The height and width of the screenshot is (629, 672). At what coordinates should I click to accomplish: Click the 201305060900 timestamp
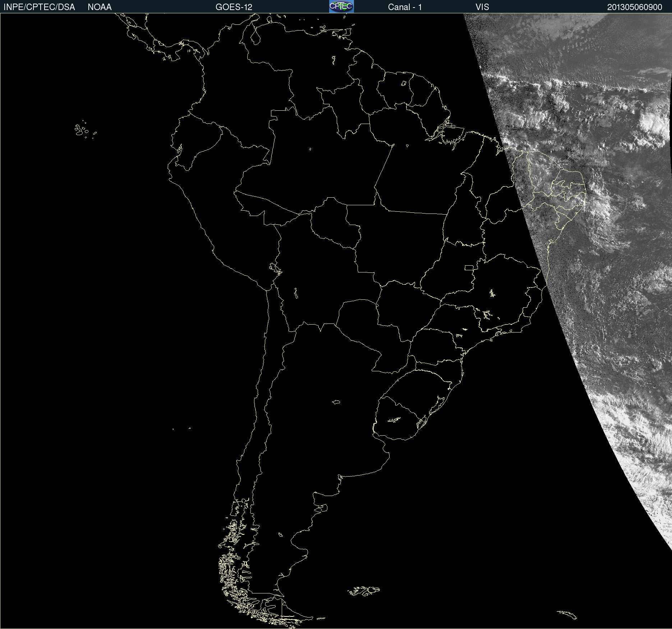click(635, 7)
